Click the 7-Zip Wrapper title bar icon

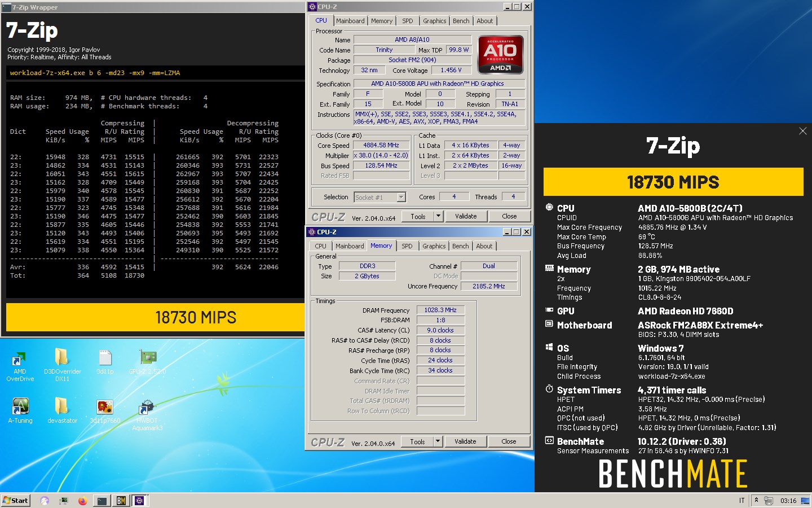pos(7,7)
